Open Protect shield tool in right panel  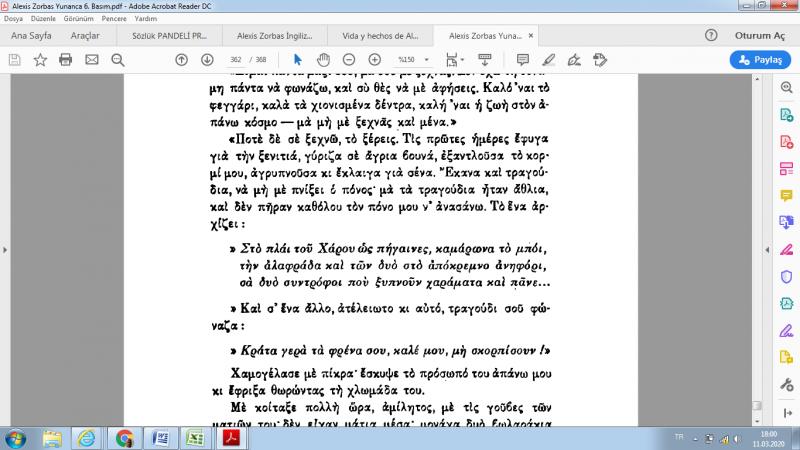[786, 277]
